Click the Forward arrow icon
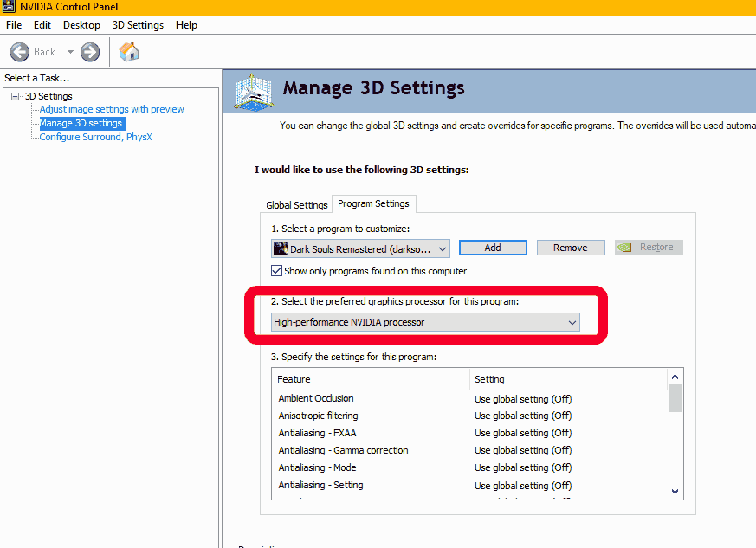This screenshot has width=756, height=548. (x=90, y=52)
